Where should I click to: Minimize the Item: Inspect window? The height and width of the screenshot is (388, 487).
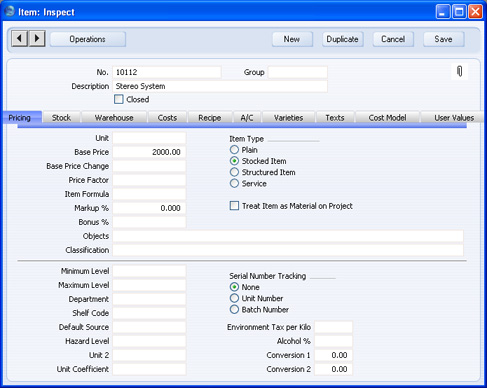pyautogui.click(x=443, y=12)
